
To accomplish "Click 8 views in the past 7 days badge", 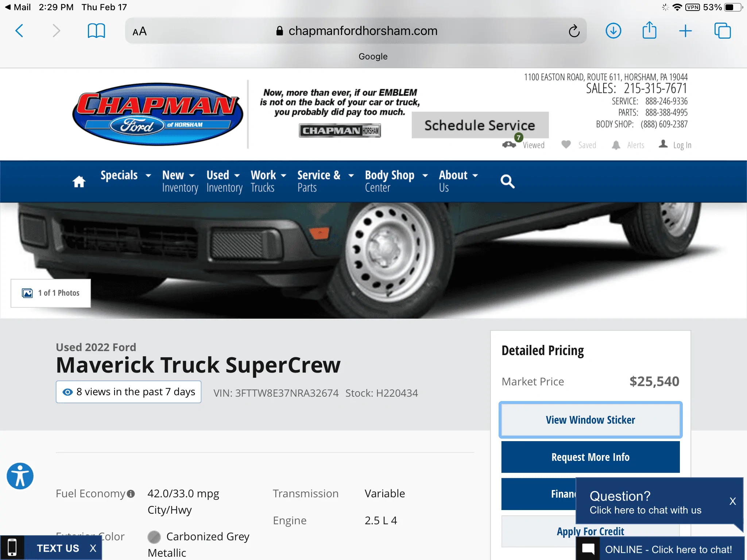I will pyautogui.click(x=128, y=392).
